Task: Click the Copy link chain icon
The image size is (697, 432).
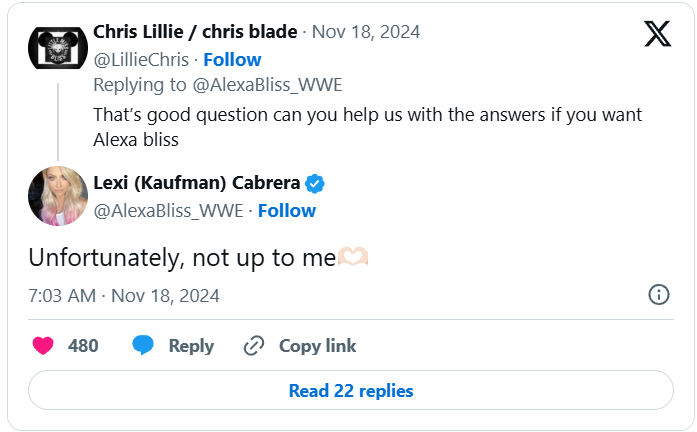Action: (254, 346)
